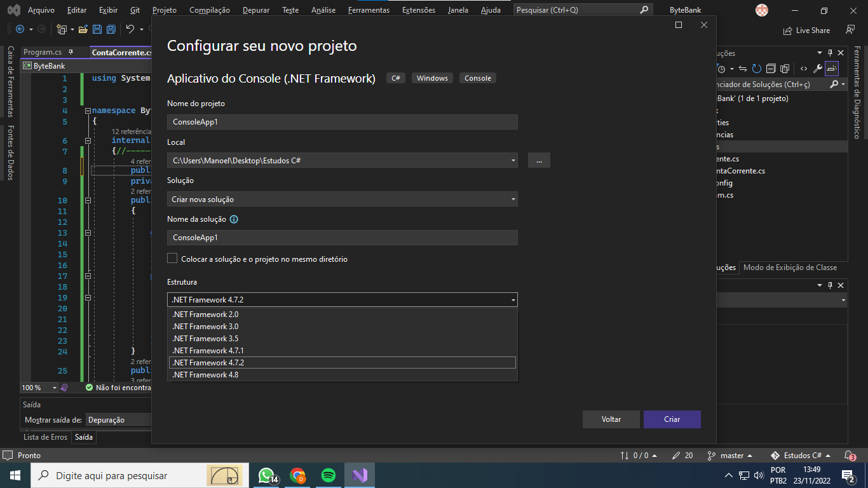868x488 pixels.
Task: Open the Arquivo menu
Action: pyautogui.click(x=41, y=10)
